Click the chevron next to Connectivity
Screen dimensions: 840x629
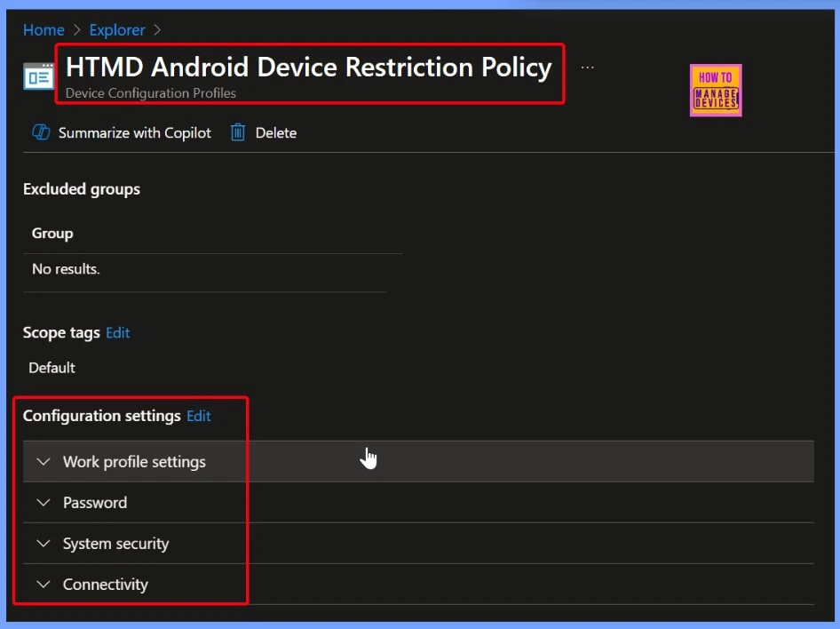tap(44, 584)
